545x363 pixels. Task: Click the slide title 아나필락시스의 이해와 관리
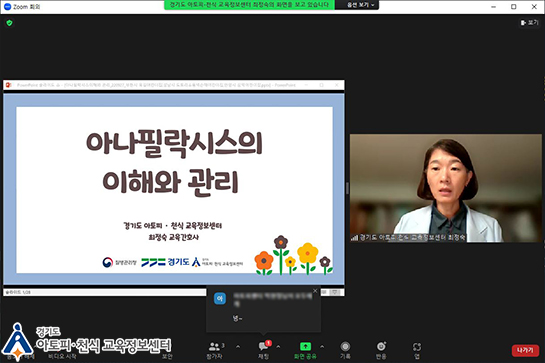click(174, 162)
